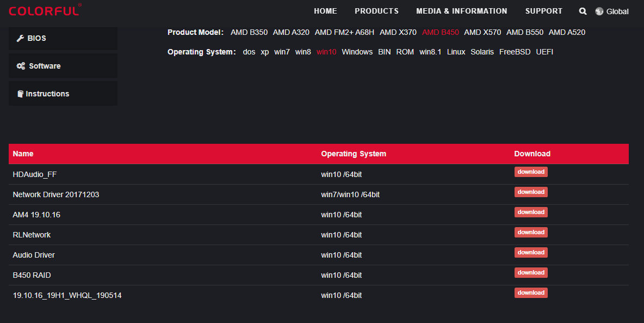Click the Instructions document icon
This screenshot has width=644, height=323.
(21, 94)
